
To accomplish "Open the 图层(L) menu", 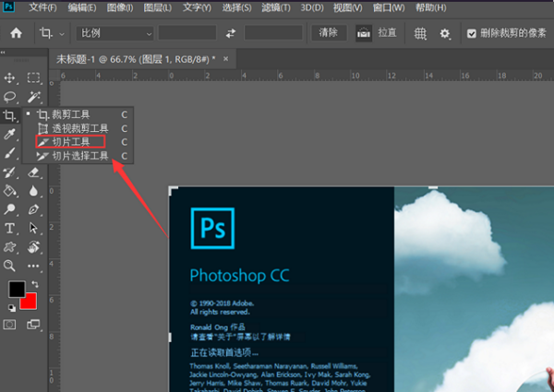I will coord(158,7).
